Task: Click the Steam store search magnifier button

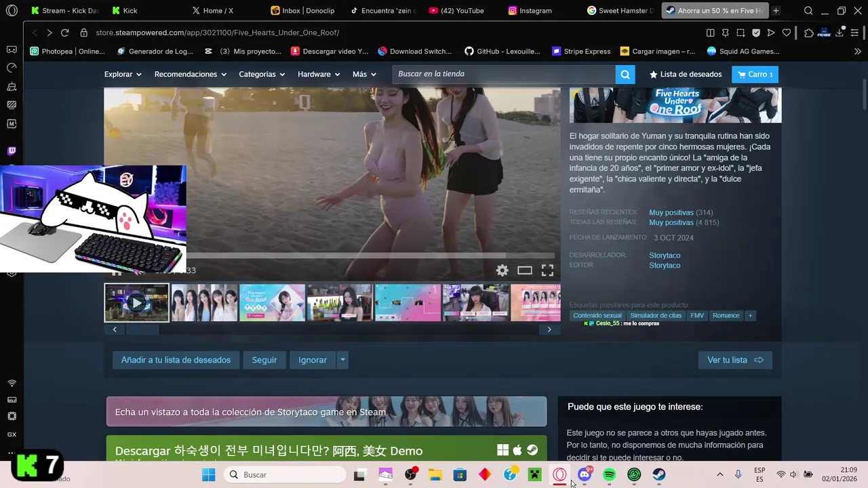Action: [625, 75]
